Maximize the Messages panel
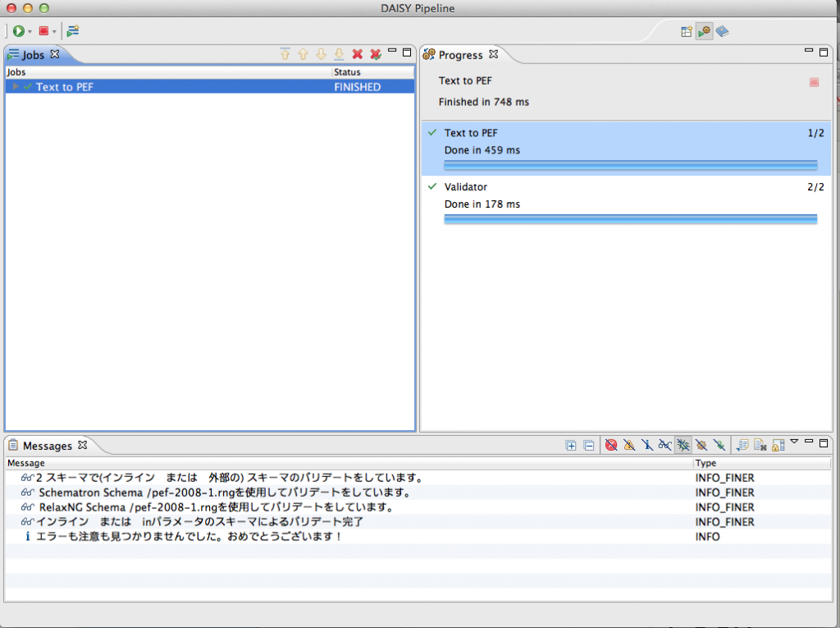840x628 pixels. pos(824,443)
